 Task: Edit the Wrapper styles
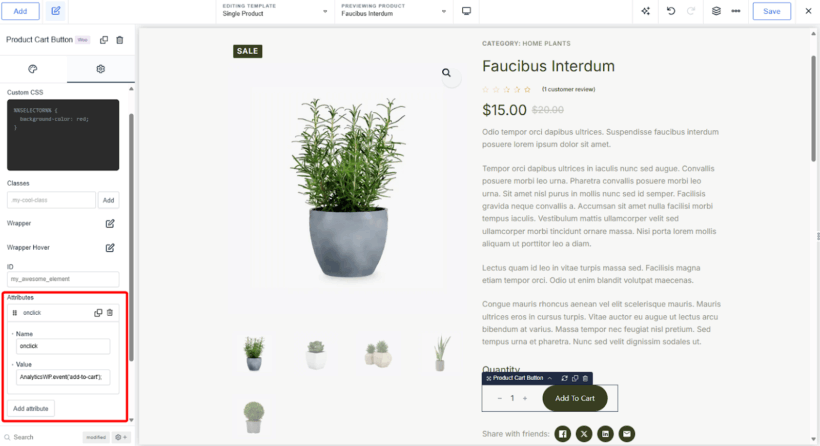pos(110,223)
